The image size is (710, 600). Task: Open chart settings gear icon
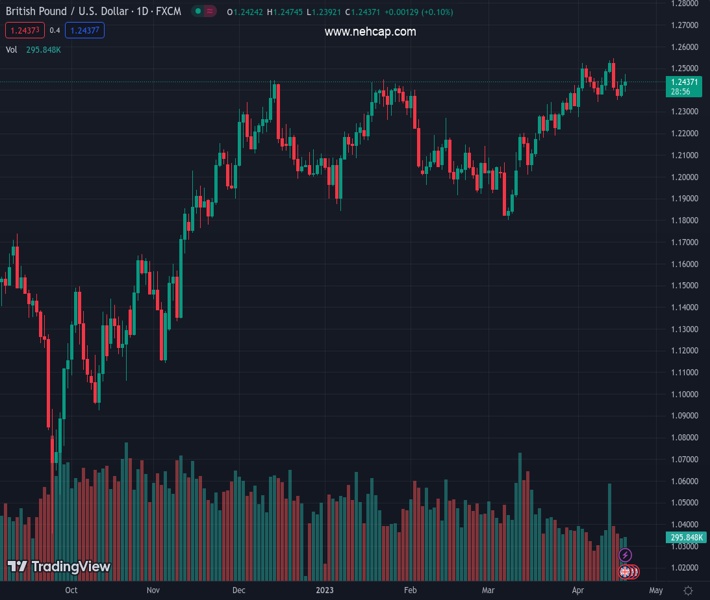688,591
